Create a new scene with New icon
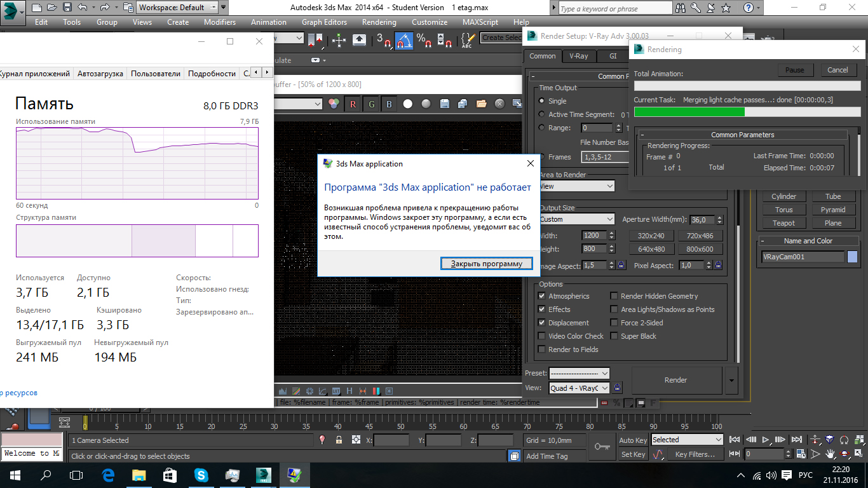 pos(37,8)
